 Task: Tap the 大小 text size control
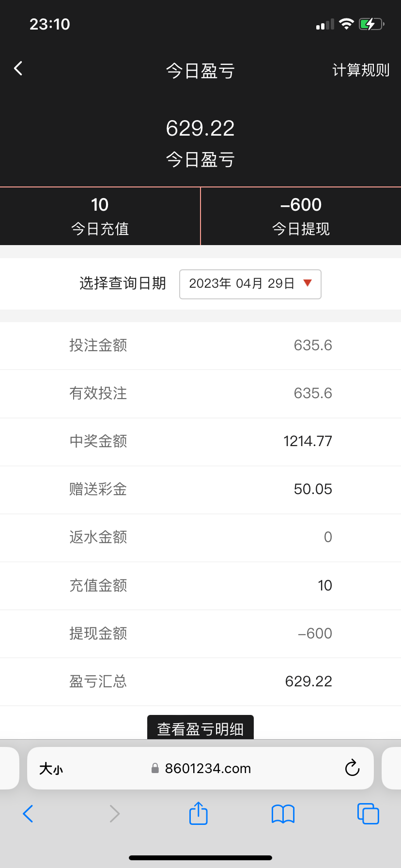(51, 769)
